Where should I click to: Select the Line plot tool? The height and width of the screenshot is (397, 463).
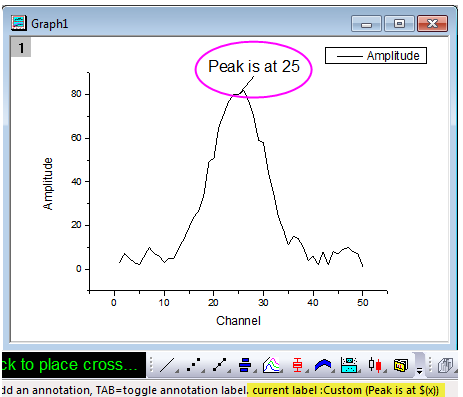(167, 365)
